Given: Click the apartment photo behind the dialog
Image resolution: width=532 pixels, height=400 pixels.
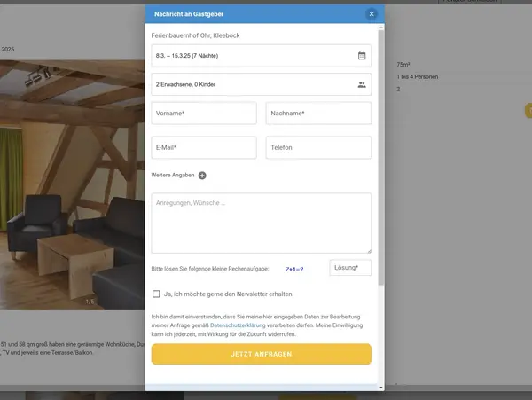Looking at the screenshot, I should (x=73, y=184).
